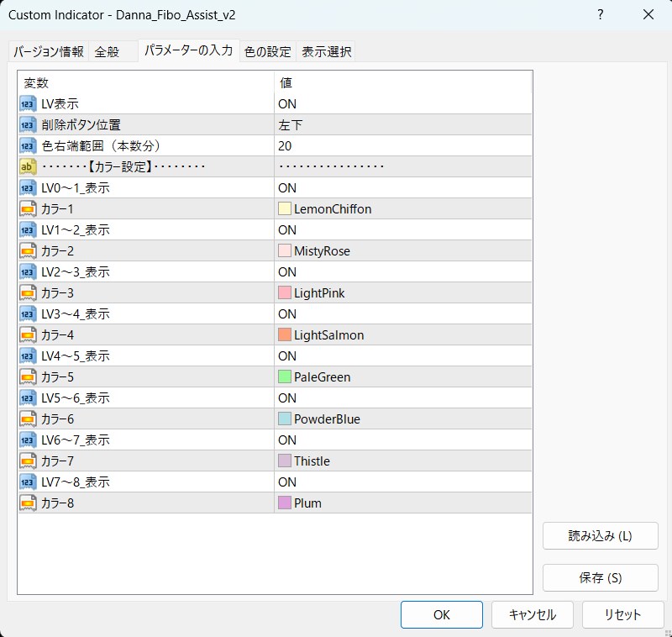Toggle the LV7～8_表示 ON value
The image size is (672, 637).
403,482
